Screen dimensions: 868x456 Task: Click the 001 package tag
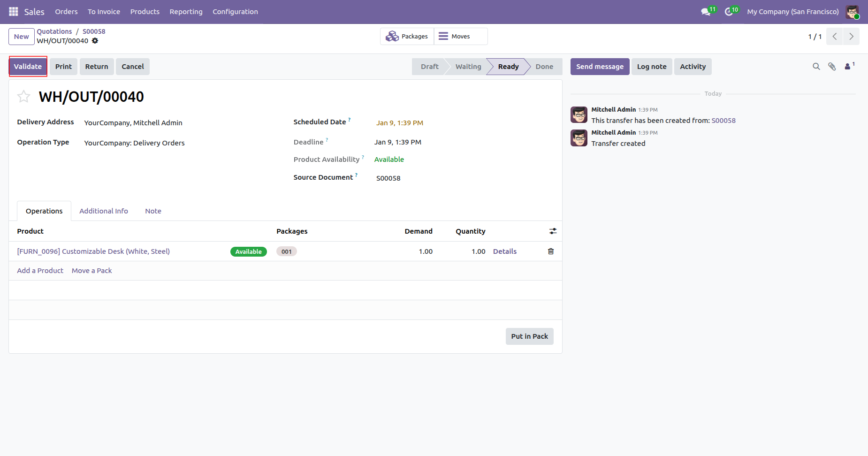coord(287,251)
